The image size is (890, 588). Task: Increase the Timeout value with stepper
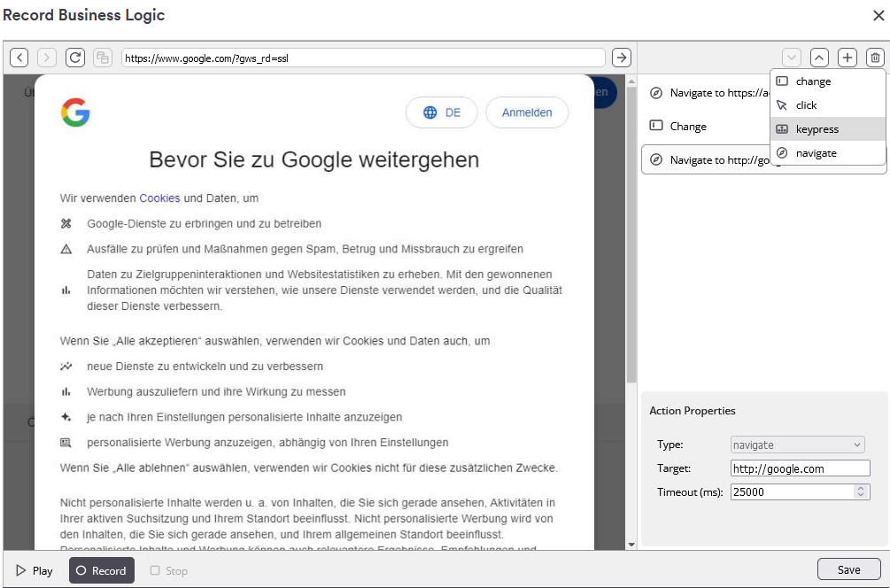click(x=861, y=488)
